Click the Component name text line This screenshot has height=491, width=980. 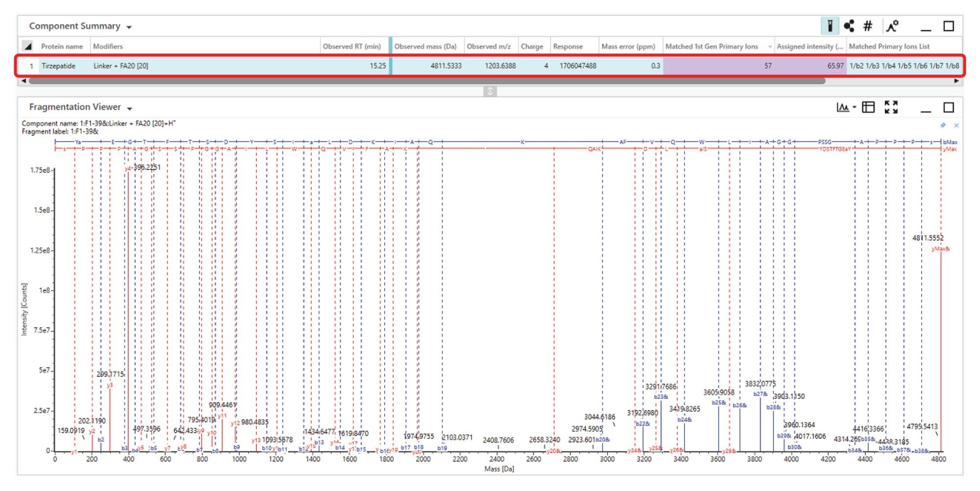pos(98,123)
